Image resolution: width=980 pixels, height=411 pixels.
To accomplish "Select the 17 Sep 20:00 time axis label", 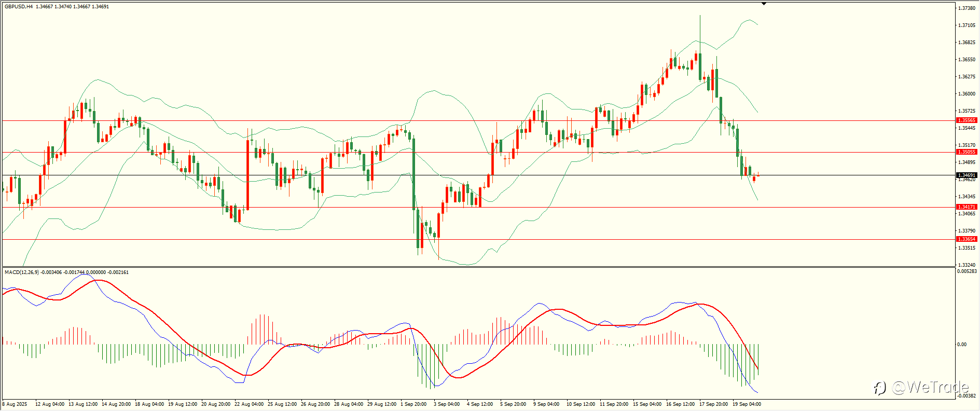I will coord(713,404).
